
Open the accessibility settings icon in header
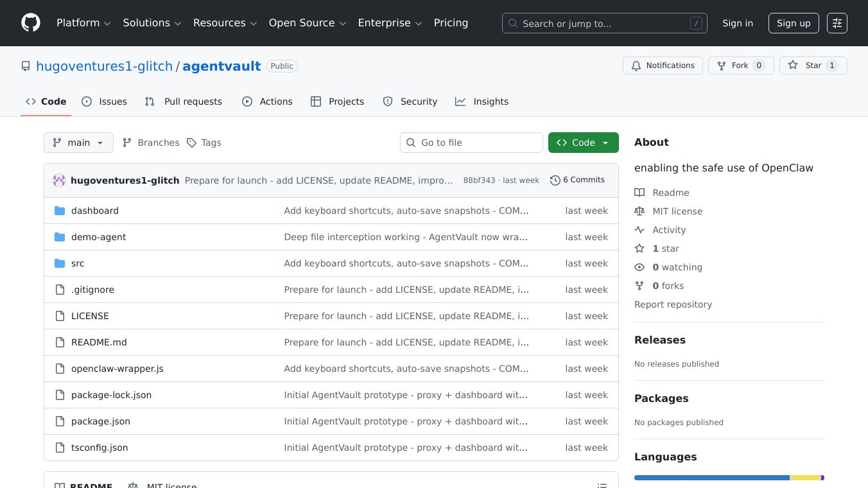click(837, 23)
